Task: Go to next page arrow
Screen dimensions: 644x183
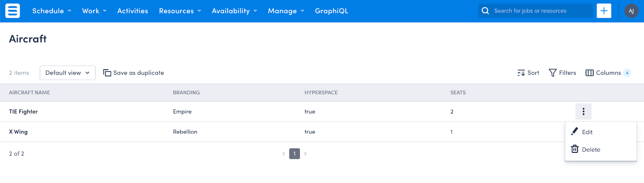Action: tap(305, 154)
